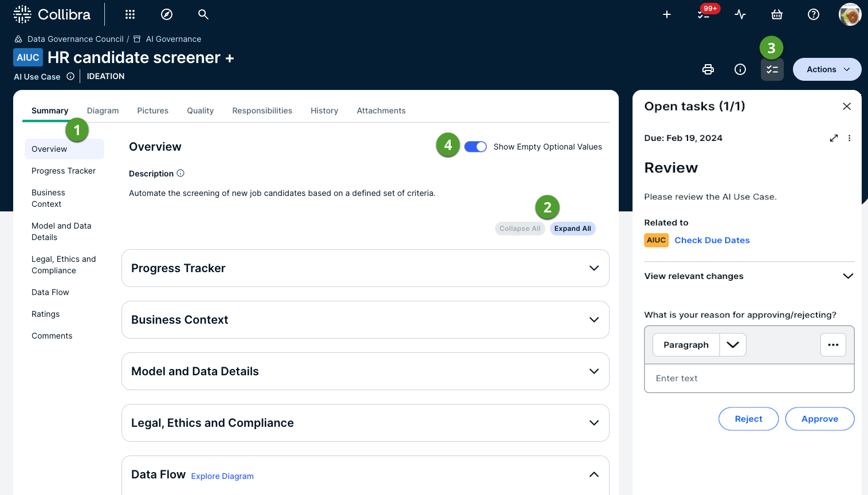
Task: Open the apps grid menu icon
Action: coord(130,14)
